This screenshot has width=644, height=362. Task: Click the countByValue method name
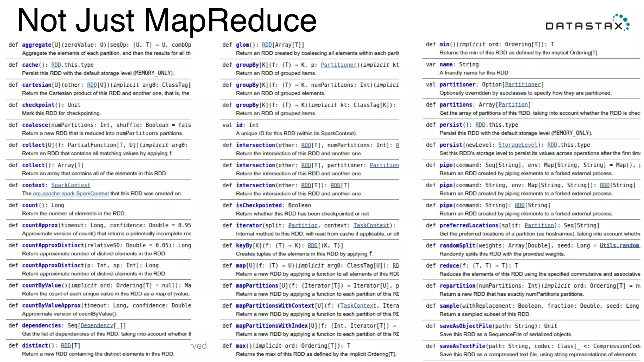click(x=42, y=285)
